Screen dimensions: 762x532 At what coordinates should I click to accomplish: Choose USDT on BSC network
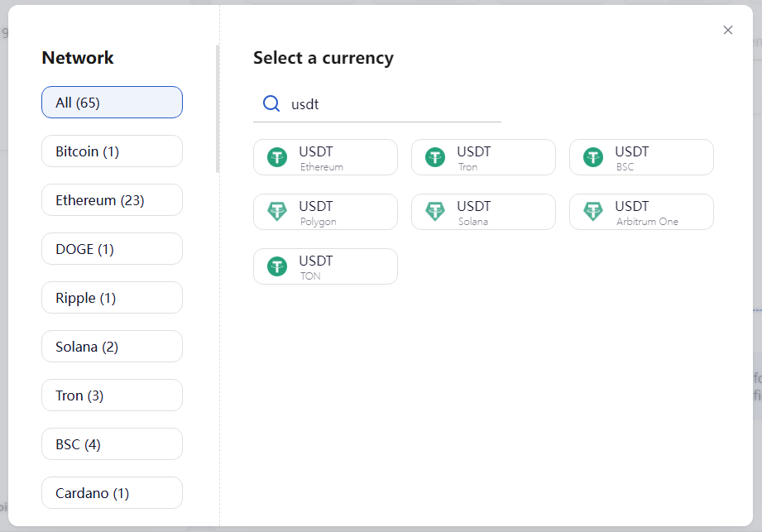[641, 157]
